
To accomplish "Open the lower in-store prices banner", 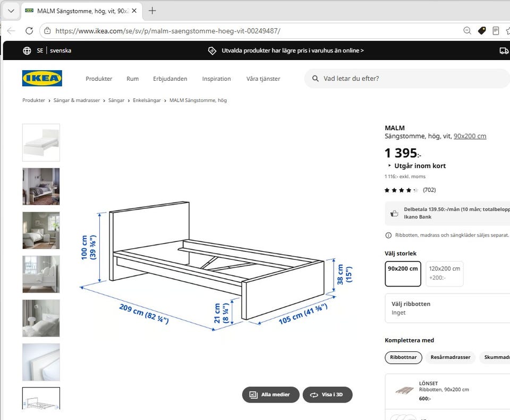I will pos(286,51).
